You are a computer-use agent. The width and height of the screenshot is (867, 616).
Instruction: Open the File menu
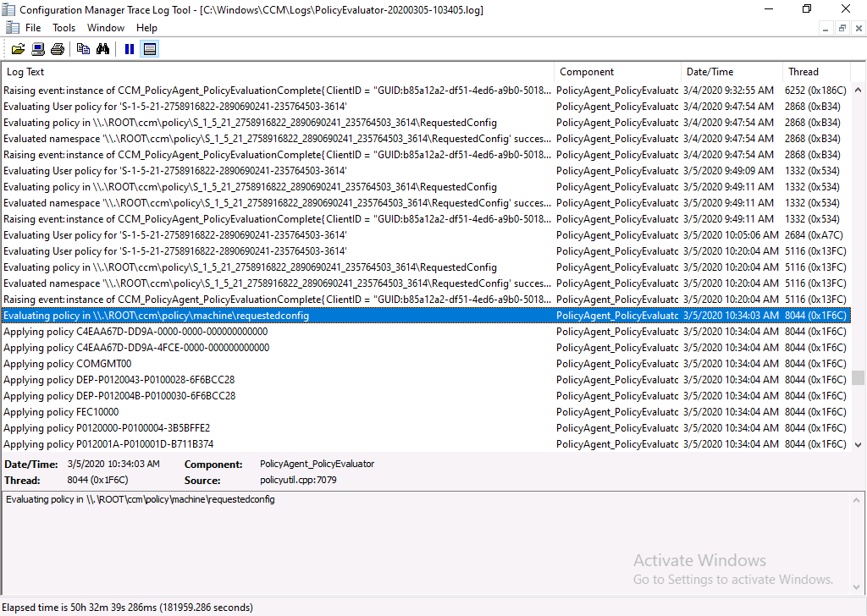click(x=33, y=28)
